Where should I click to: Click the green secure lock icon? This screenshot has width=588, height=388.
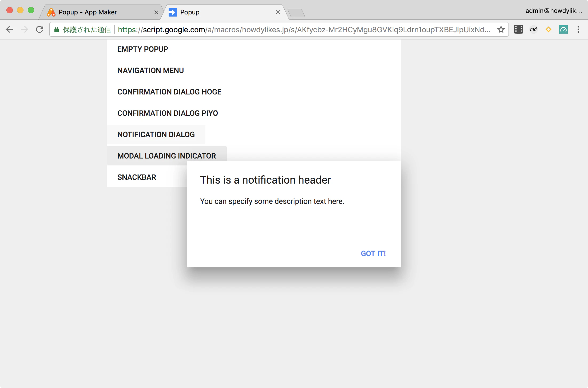57,29
